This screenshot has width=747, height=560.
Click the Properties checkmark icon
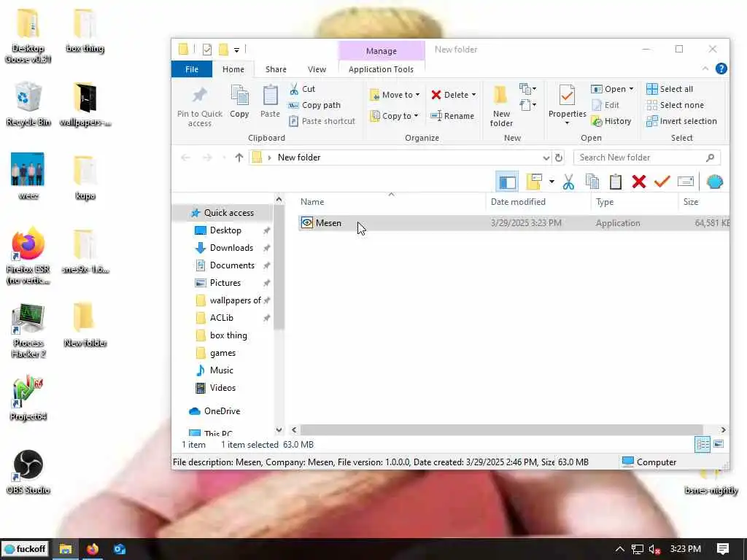click(x=567, y=96)
